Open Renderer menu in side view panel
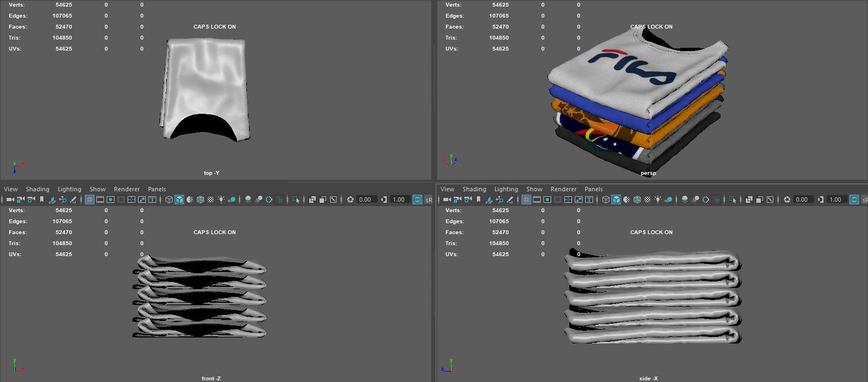The height and width of the screenshot is (382, 868). click(563, 189)
